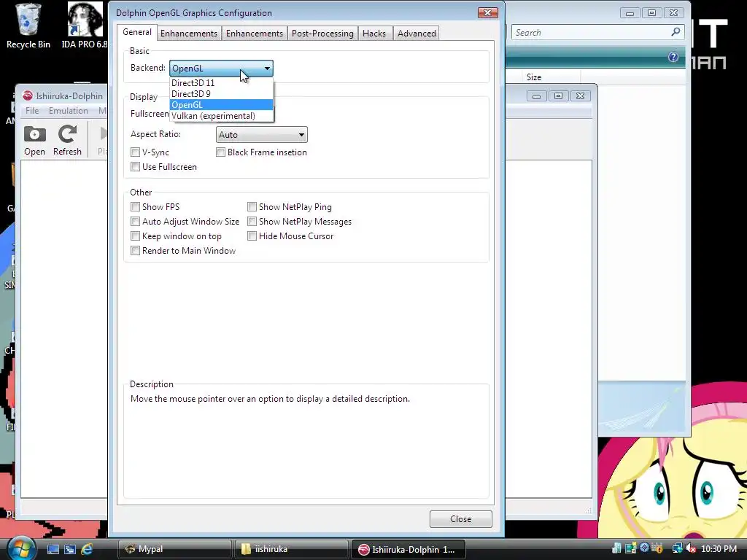Click the Refresh toolbar icon in Ishiiruka-Dolphin

pos(67,141)
